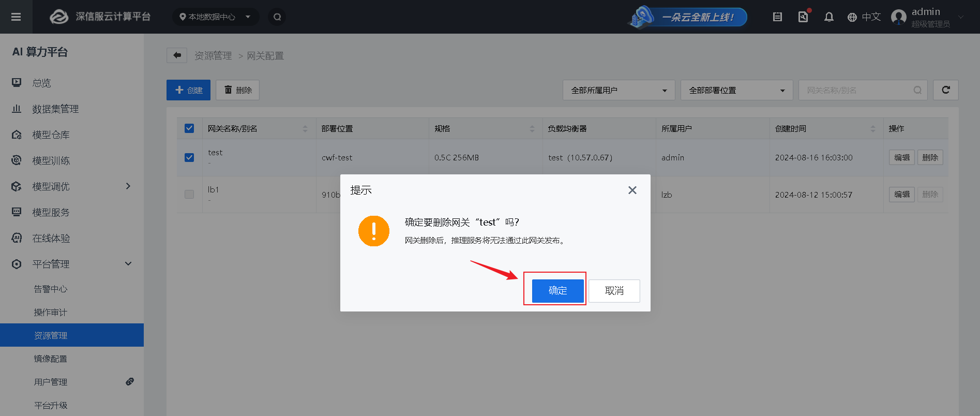980x416 pixels.
Task: Cancel deletion with 取消 button
Action: [614, 291]
